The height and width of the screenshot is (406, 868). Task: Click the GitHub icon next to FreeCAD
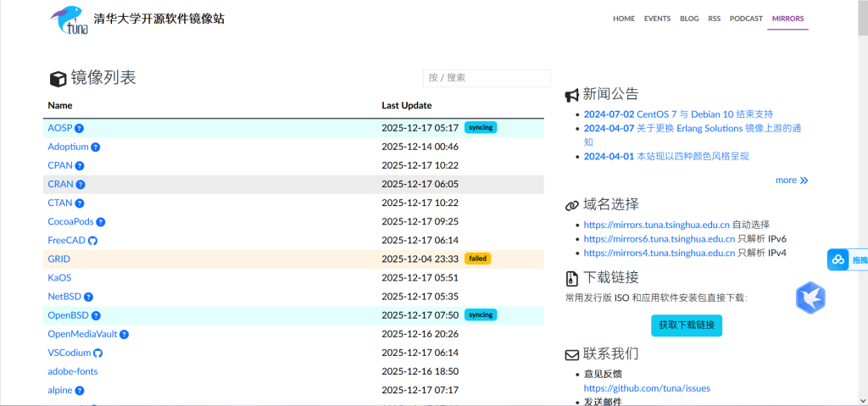(93, 241)
